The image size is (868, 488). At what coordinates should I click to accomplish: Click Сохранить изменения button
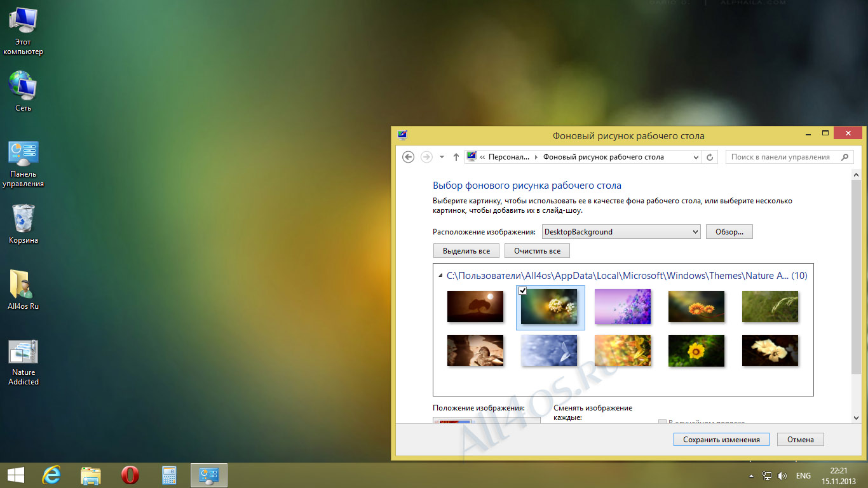click(721, 439)
